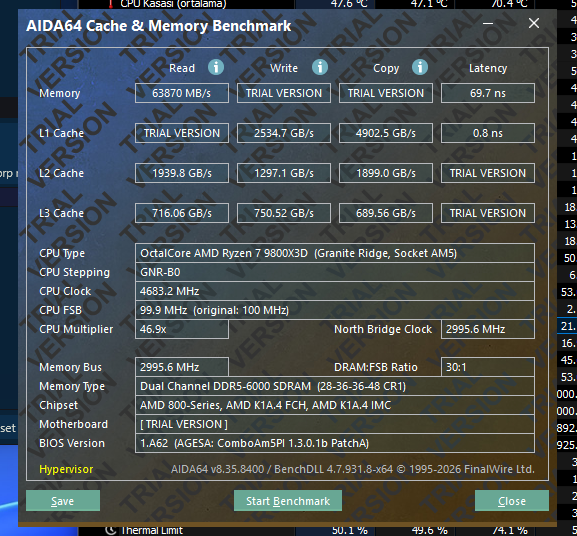Close the AIDA64 benchmark window with X
577x536 pixels.
534,24
